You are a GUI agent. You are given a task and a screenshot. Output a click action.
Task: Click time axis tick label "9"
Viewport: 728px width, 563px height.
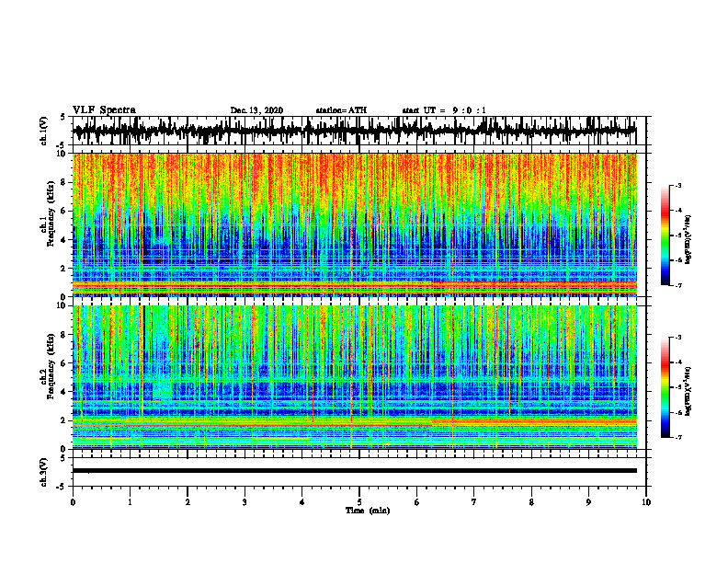[588, 502]
